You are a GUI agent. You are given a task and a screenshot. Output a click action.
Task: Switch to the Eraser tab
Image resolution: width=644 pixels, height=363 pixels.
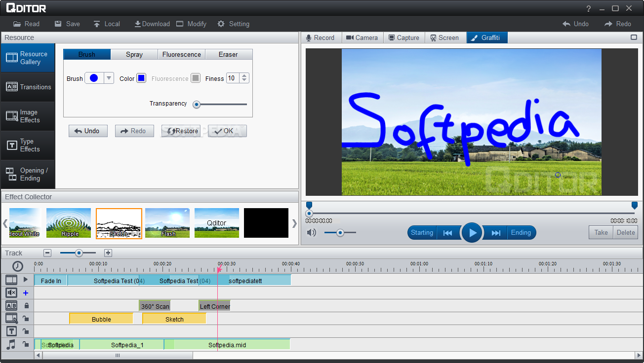[228, 54]
